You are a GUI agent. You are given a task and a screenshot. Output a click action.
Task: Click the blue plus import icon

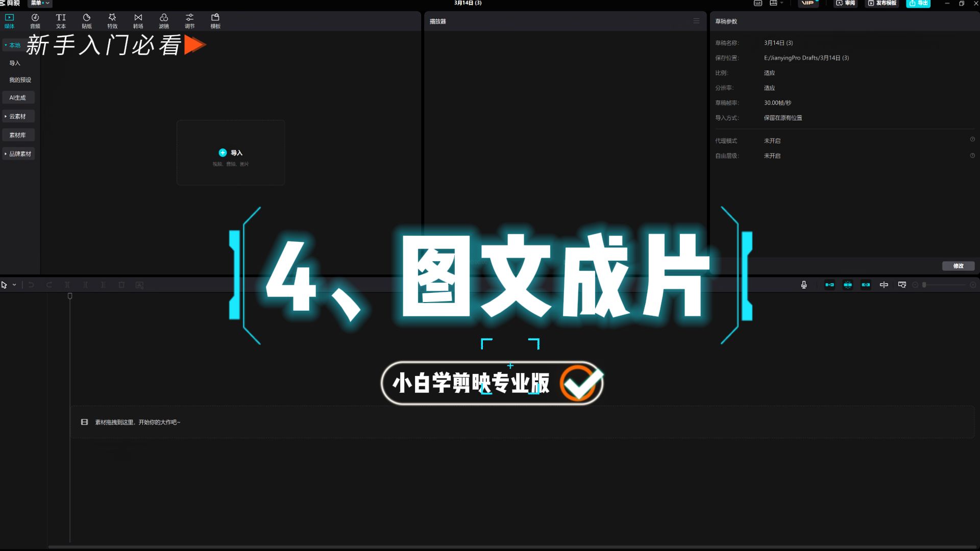pos(223,153)
